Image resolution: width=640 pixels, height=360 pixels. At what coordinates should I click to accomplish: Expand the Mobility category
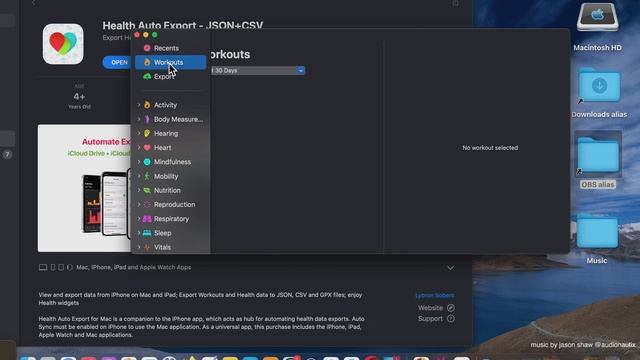pos(139,176)
